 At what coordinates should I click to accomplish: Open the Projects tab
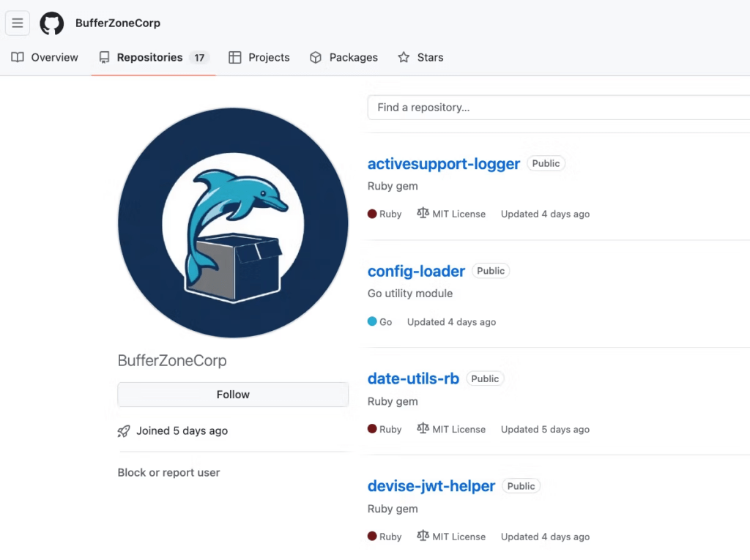click(259, 57)
